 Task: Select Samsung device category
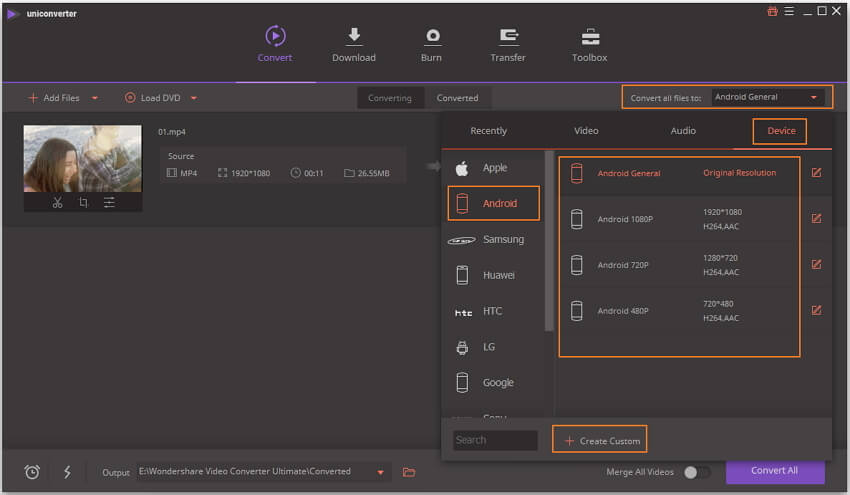[x=493, y=240]
